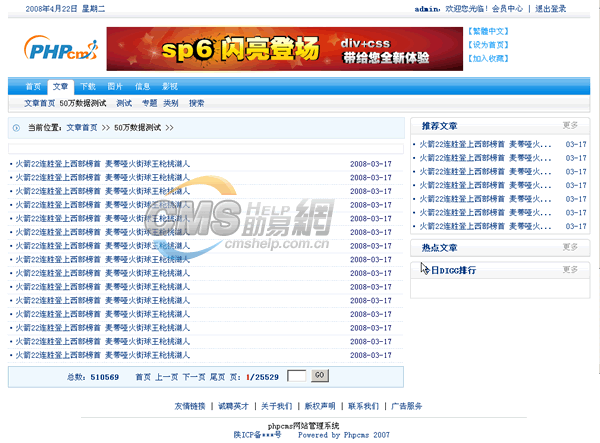Click the location icon beside 当前位置
600x443 pixels.
[x=16, y=128]
